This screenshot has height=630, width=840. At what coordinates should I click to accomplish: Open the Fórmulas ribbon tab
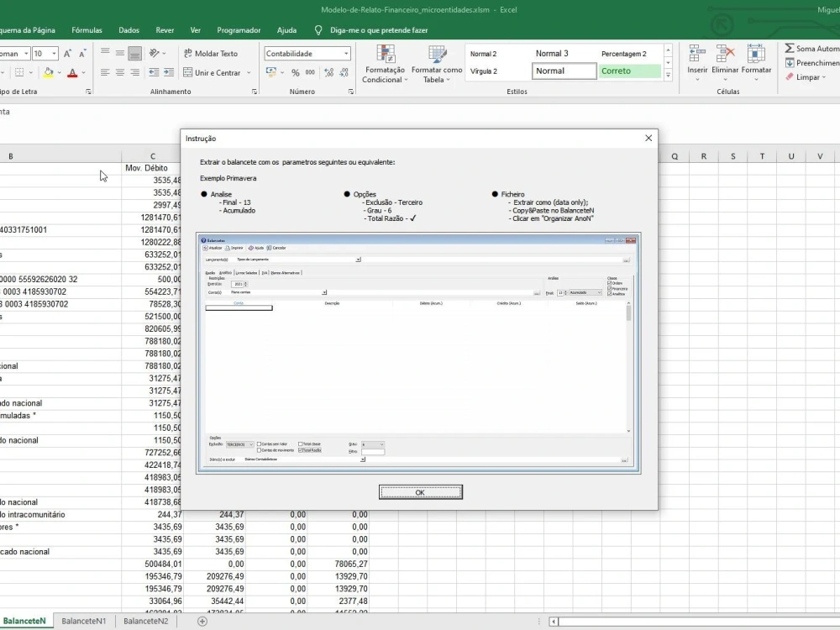(x=87, y=30)
